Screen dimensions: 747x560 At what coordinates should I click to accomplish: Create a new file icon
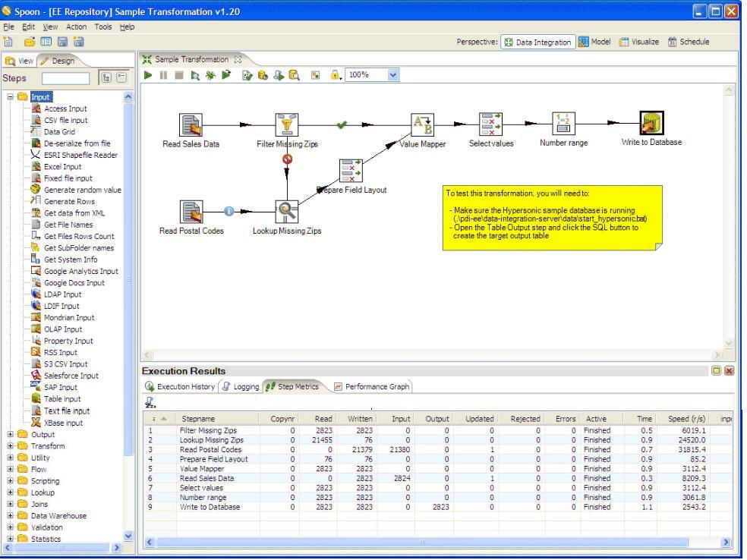point(8,42)
